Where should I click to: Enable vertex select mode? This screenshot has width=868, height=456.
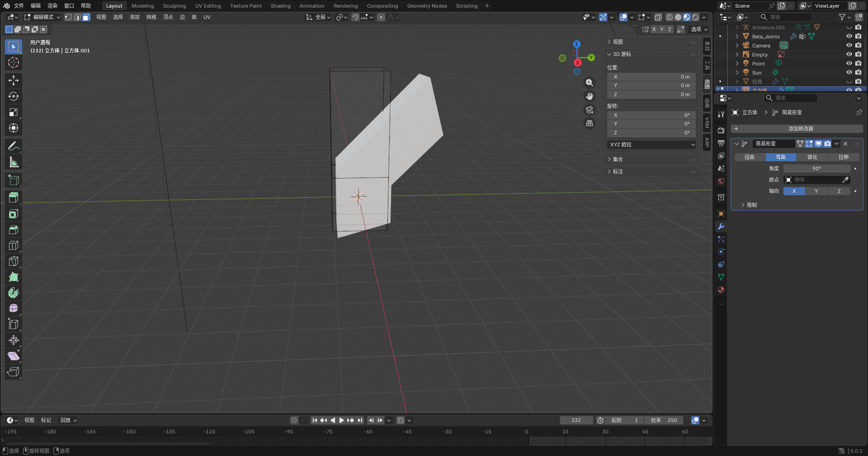[x=68, y=17]
